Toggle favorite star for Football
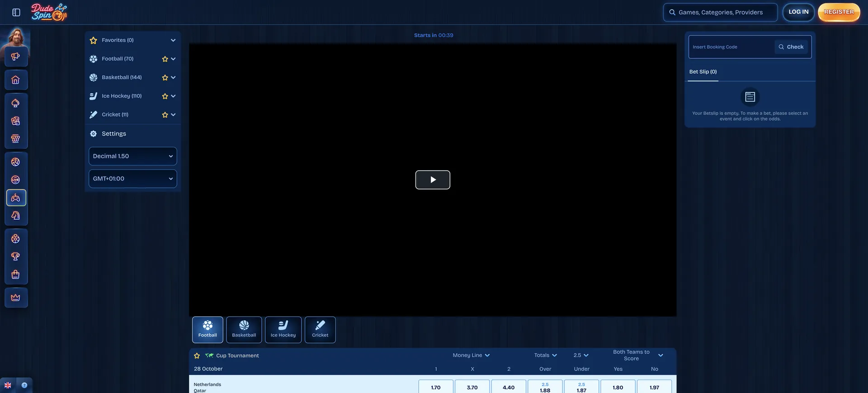 pos(165,59)
